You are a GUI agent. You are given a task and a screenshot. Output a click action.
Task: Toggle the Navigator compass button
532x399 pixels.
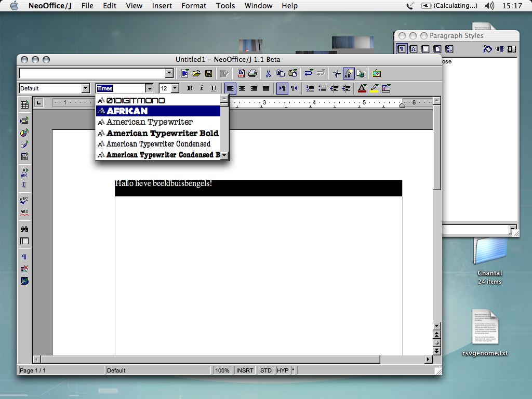[336, 73]
